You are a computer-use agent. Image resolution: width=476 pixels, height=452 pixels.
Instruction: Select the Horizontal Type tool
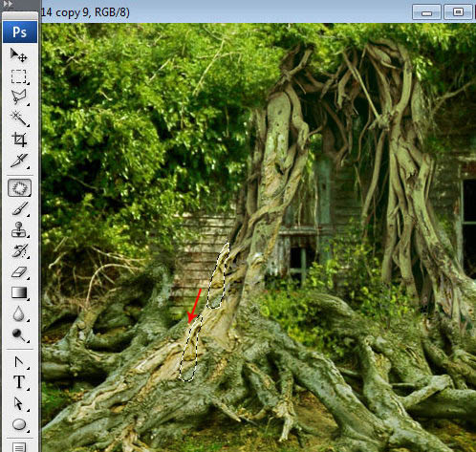[x=19, y=382]
